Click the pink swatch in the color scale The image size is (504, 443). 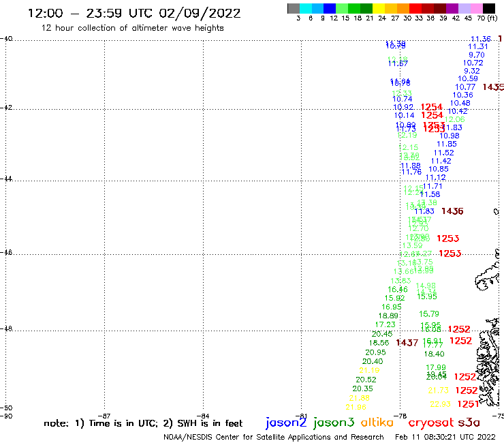point(477,8)
